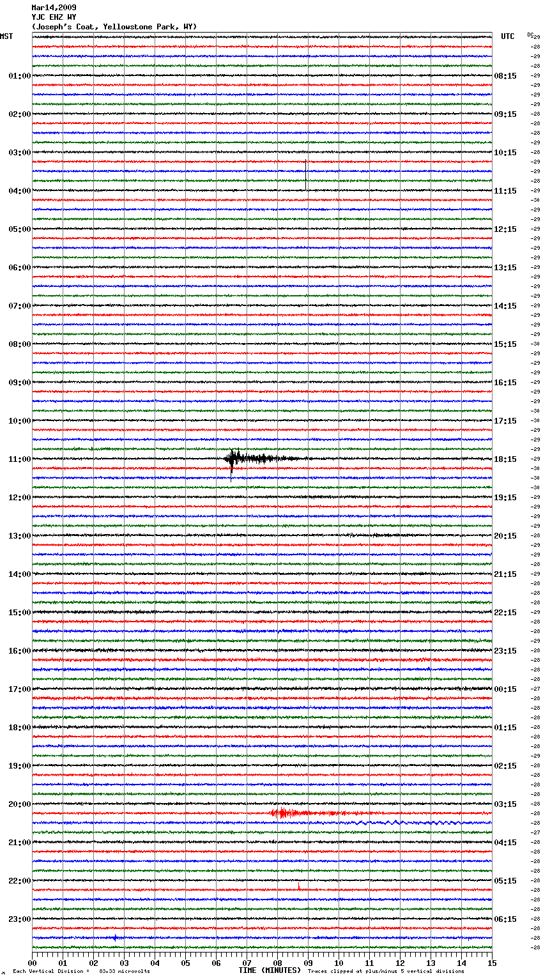Click the UTC column header
The width and height of the screenshot is (543, 980).
(x=508, y=36)
